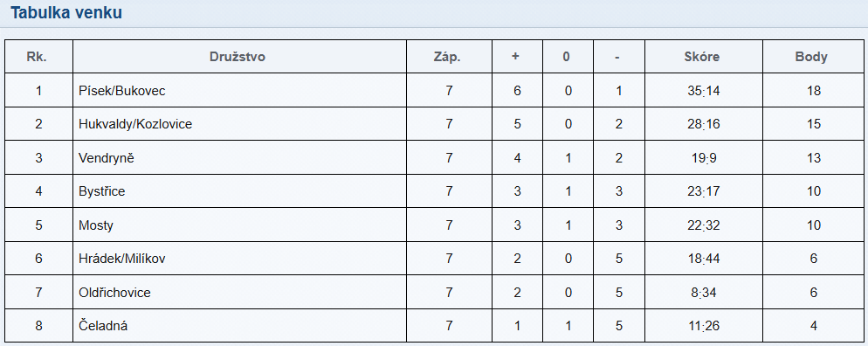Image resolution: width=868 pixels, height=346 pixels.
Task: Click the Písek/Bukovec team name
Action: [121, 91]
